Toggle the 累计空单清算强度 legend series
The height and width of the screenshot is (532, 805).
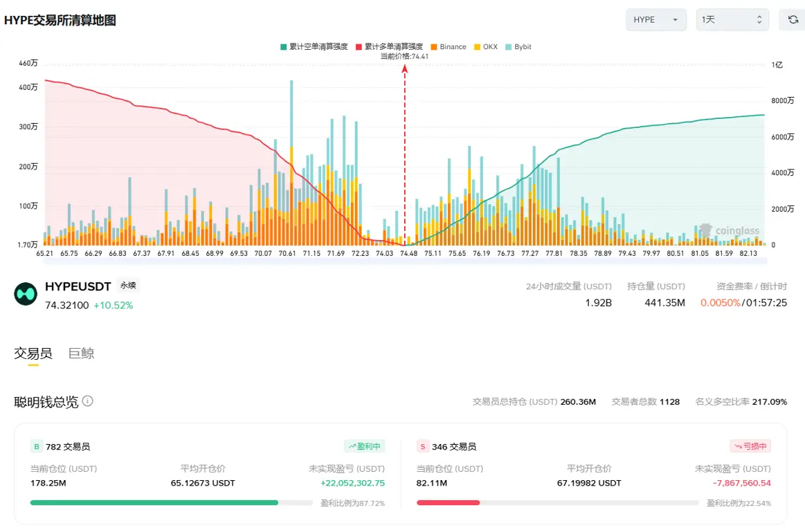click(314, 46)
